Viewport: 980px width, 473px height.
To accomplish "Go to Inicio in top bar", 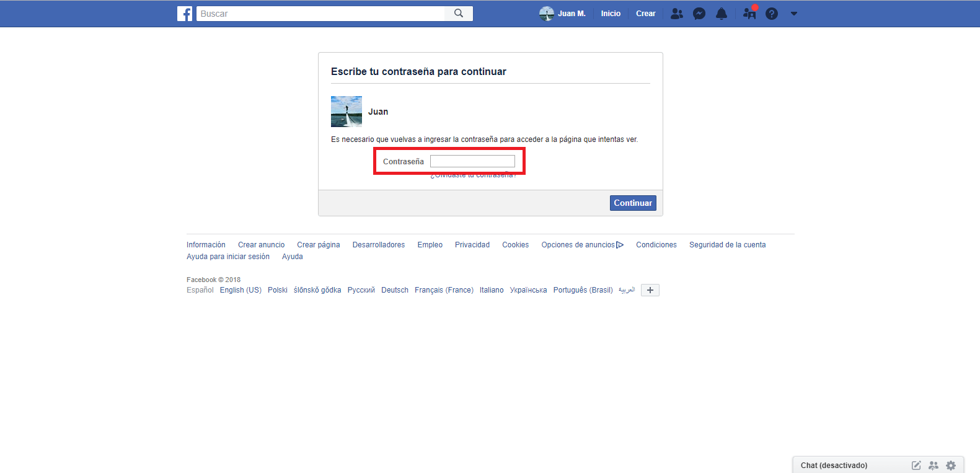I will click(x=611, y=14).
